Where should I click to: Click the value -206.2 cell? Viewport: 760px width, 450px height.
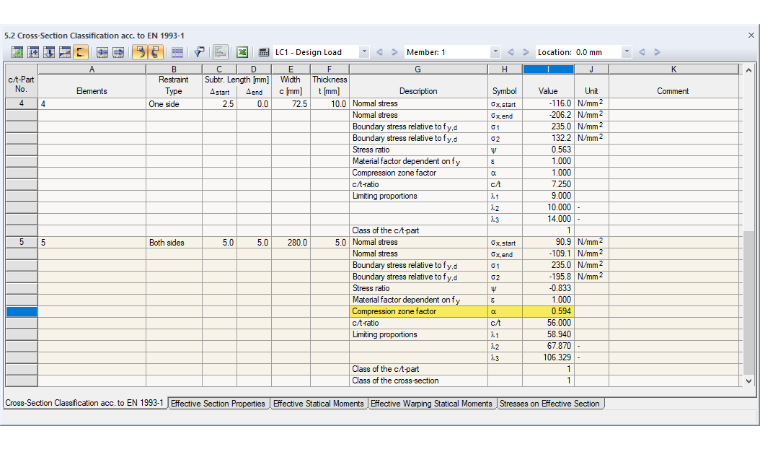click(548, 115)
